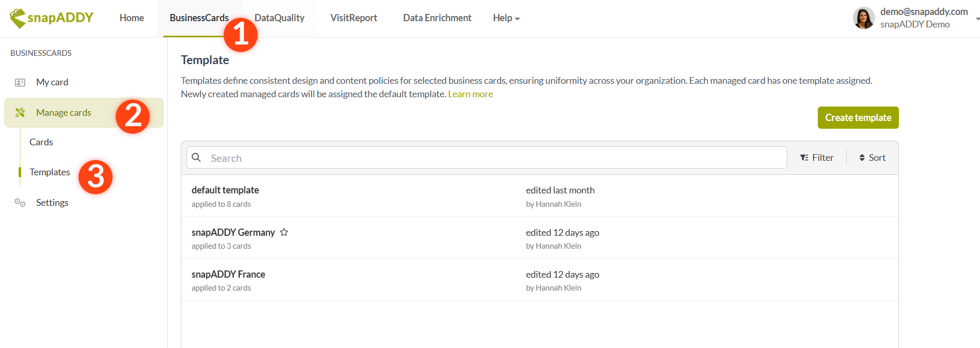Click the Settings gears icon
The width and height of the screenshot is (980, 348).
[x=20, y=203]
